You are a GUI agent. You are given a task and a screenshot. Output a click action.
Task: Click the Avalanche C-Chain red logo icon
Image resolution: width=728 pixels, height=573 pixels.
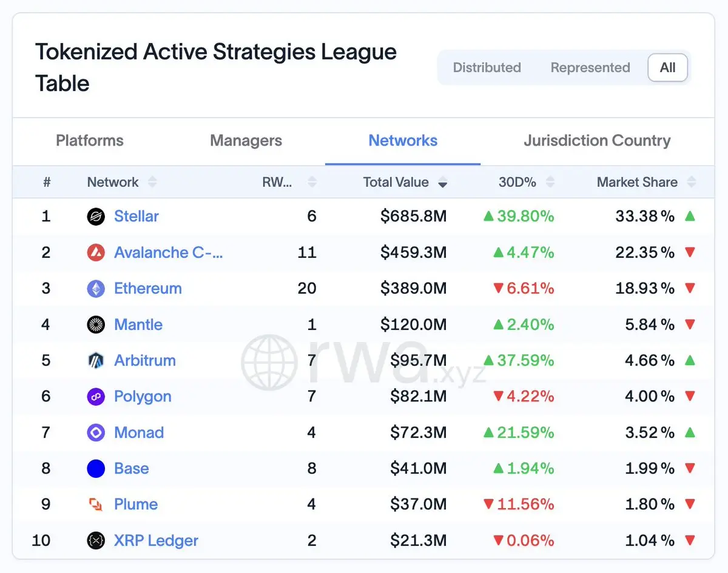pyautogui.click(x=96, y=252)
